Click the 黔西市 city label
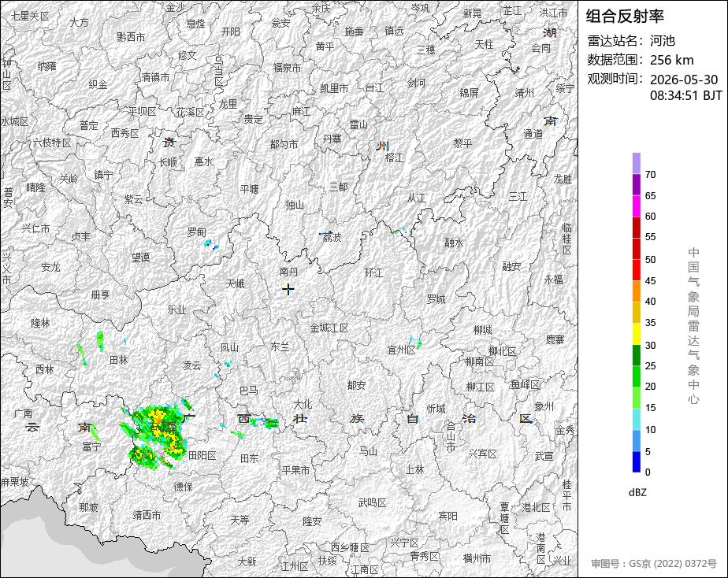The width and height of the screenshot is (728, 578). pyautogui.click(x=131, y=37)
